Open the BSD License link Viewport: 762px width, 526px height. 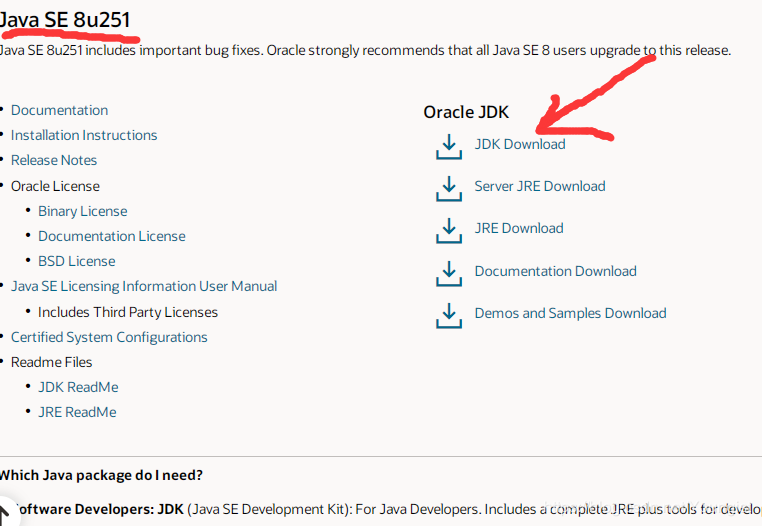[x=77, y=262]
